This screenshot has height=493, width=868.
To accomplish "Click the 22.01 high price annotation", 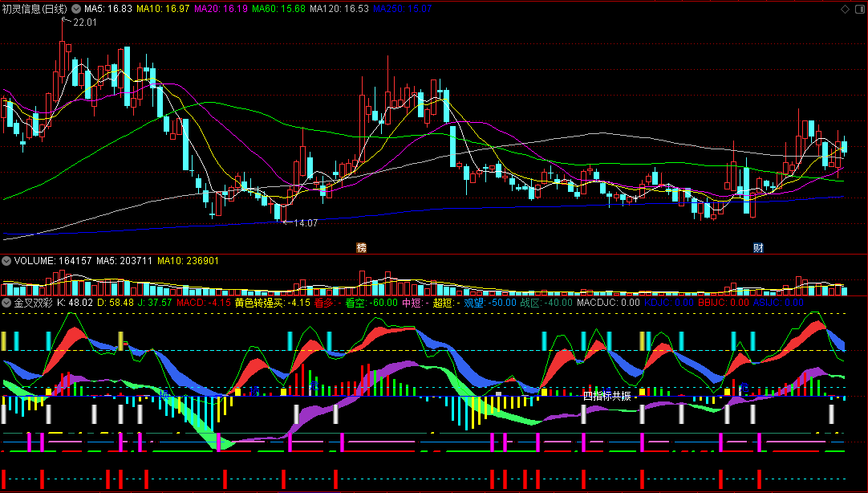I will coord(85,22).
